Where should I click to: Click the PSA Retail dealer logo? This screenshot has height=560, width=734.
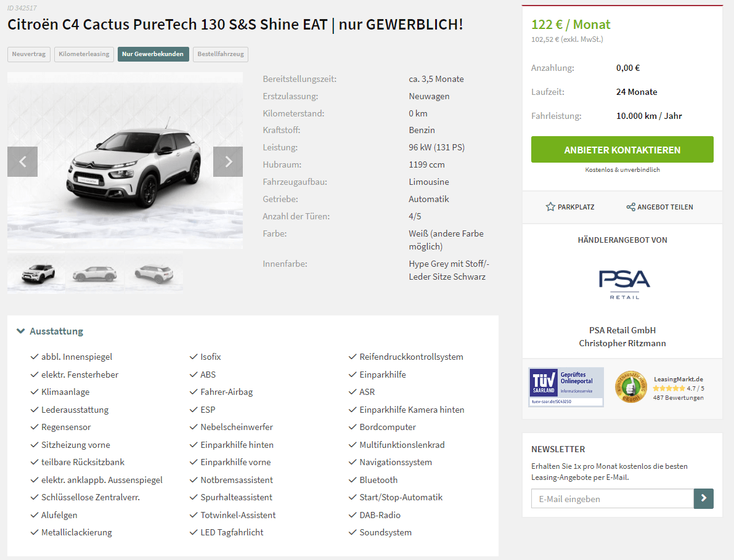[x=624, y=284]
